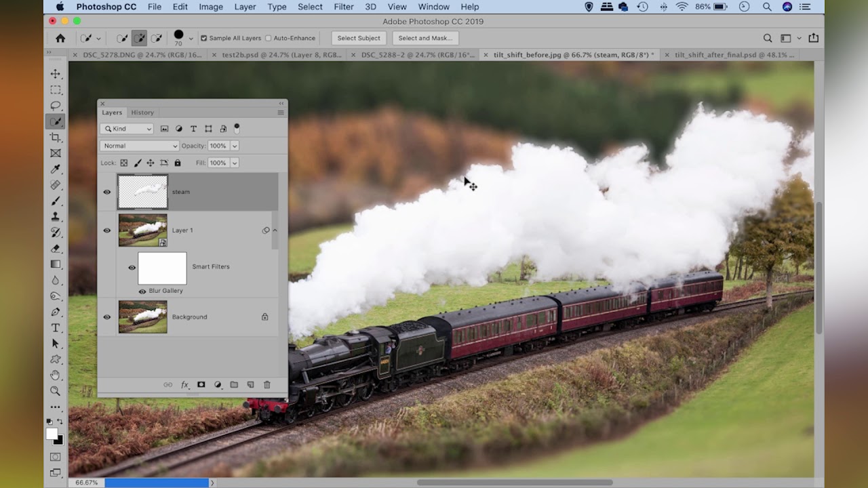
Task: Click Create new group folder icon
Action: point(234,385)
